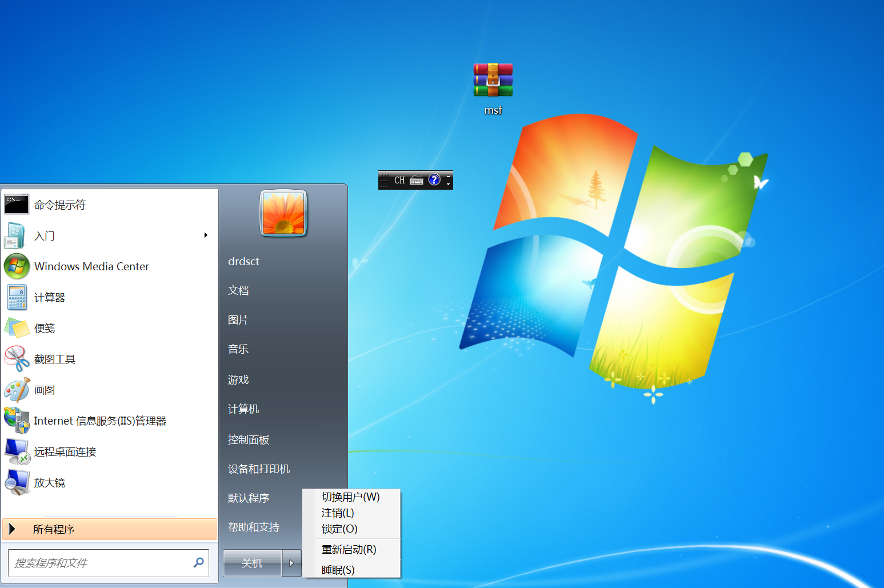Screen dimensions: 884x588
Task: Open 默认程序 Default Programs
Action: point(249,498)
